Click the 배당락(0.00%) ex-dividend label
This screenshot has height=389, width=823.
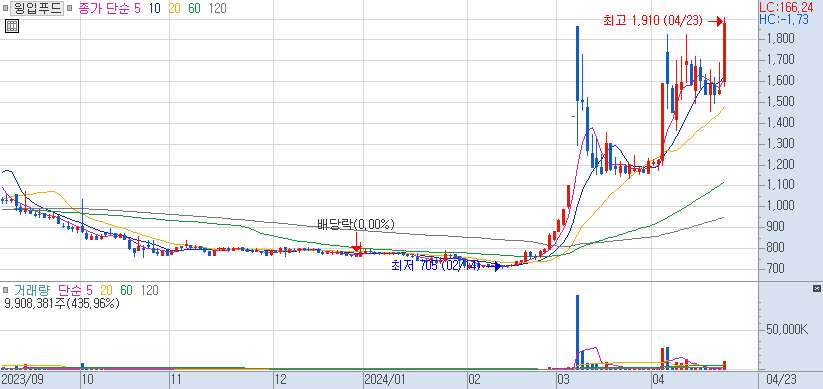tap(356, 225)
